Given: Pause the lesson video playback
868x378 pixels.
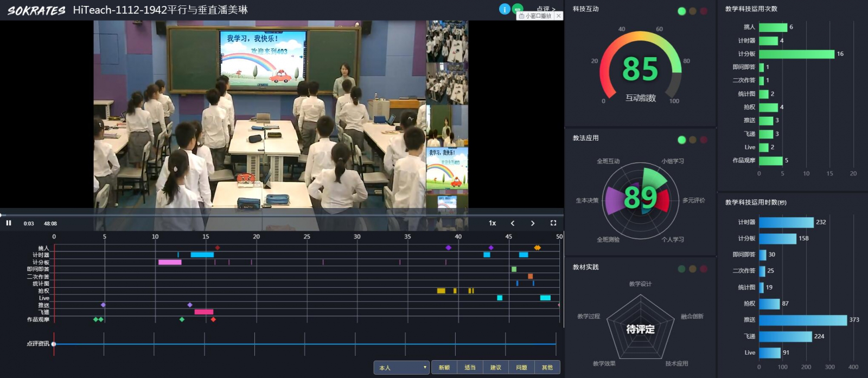Looking at the screenshot, I should tap(9, 223).
